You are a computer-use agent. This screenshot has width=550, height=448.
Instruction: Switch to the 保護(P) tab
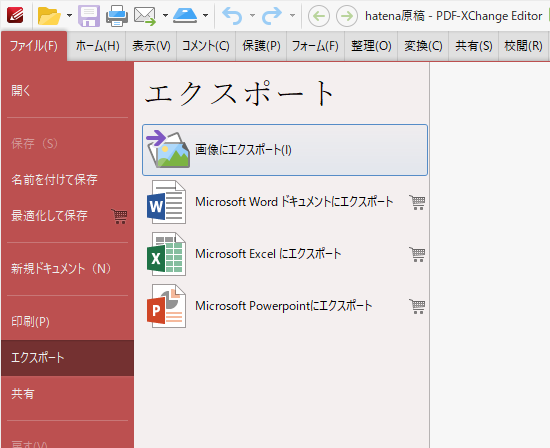[261, 46]
